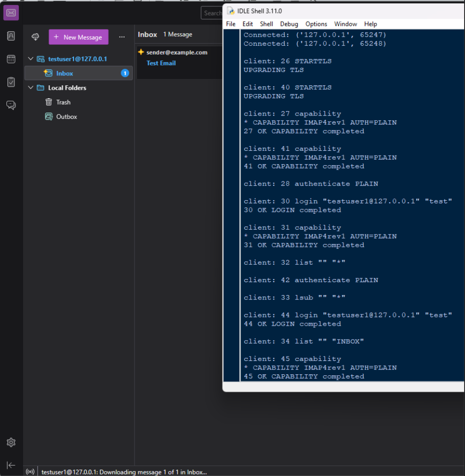Image resolution: width=465 pixels, height=476 pixels.
Task: Click the Thunderbird Search field
Action: [x=212, y=13]
